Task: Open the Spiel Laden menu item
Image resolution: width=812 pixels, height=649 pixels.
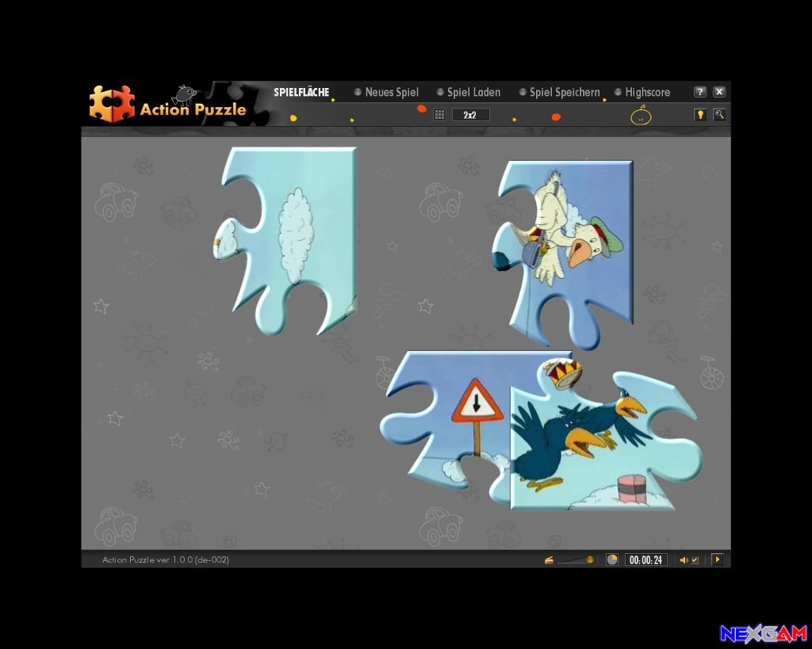Action: [x=469, y=92]
